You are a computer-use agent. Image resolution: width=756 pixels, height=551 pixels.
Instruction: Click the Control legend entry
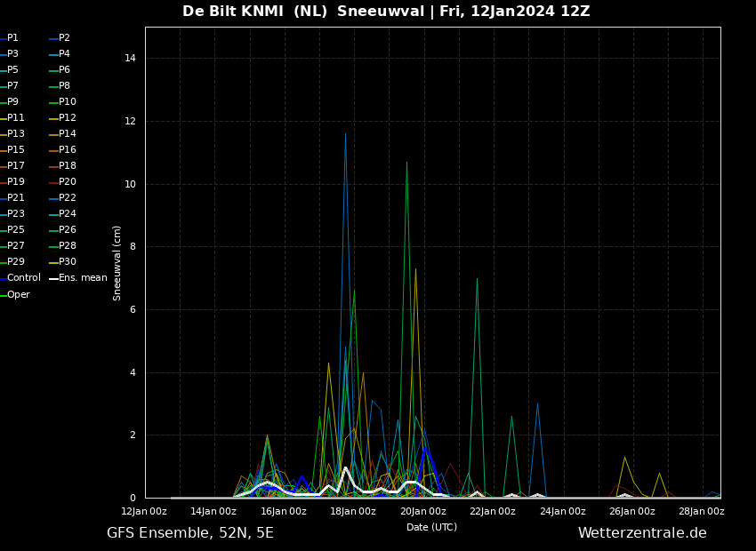pyautogui.click(x=24, y=278)
